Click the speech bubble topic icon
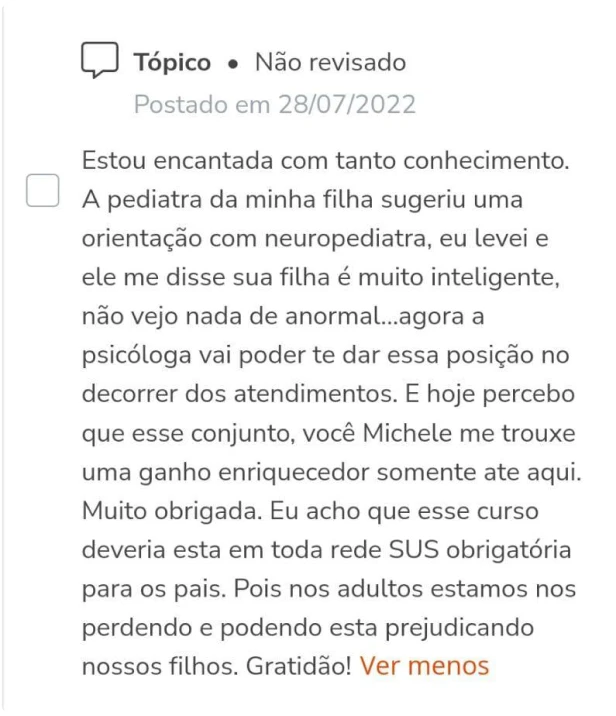 pos(100,60)
